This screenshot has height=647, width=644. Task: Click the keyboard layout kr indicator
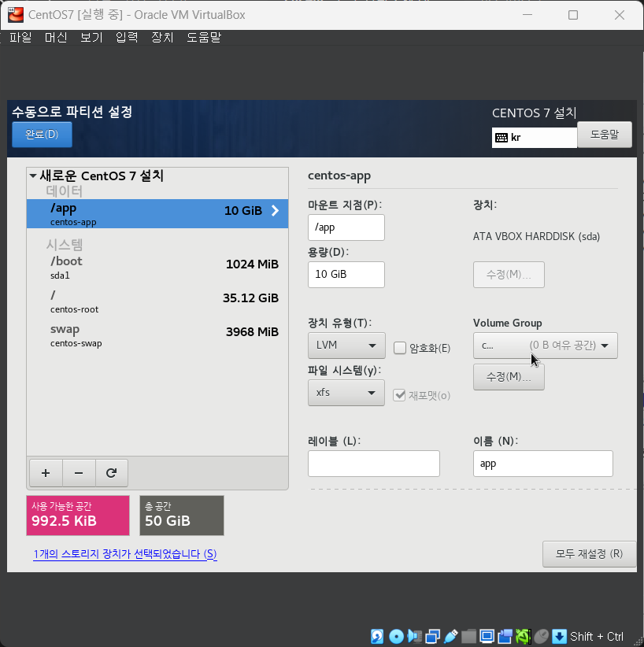tap(534, 138)
